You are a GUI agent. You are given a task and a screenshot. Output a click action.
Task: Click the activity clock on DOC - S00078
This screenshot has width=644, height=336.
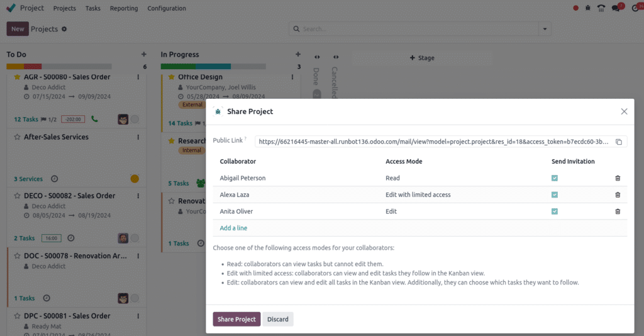[47, 298]
